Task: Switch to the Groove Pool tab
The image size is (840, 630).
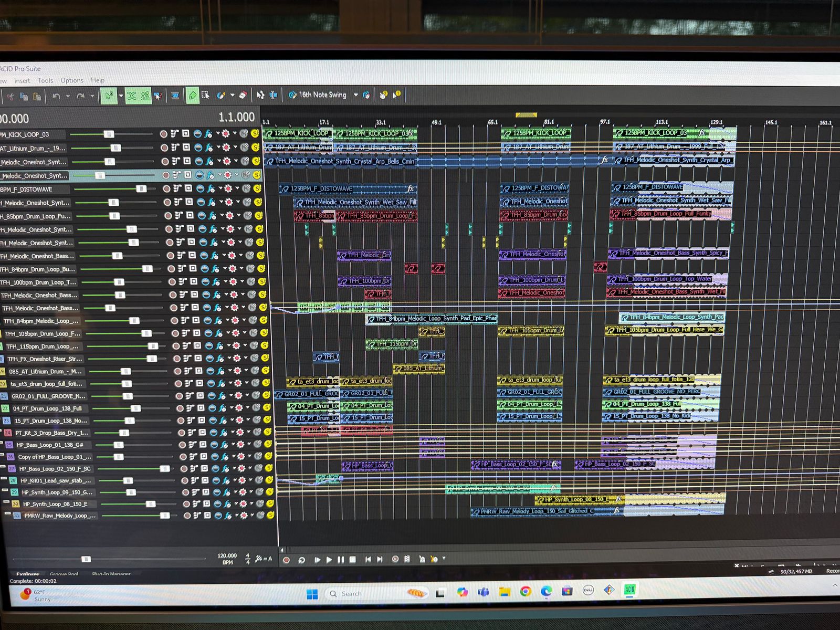Action: point(64,574)
